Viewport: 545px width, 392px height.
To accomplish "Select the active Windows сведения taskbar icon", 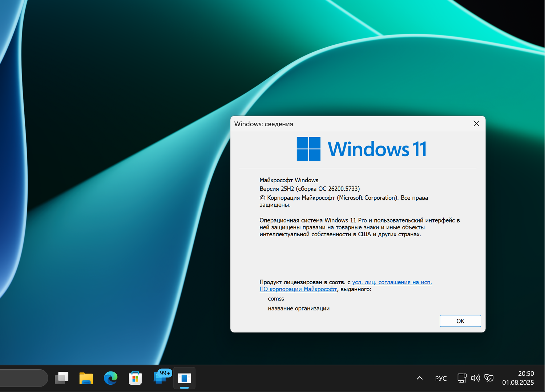I will click(x=184, y=378).
